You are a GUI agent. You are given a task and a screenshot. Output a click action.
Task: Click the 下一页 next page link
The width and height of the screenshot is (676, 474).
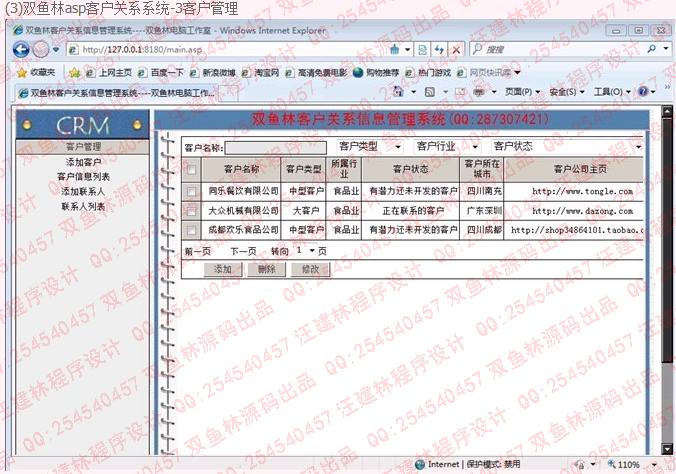243,251
